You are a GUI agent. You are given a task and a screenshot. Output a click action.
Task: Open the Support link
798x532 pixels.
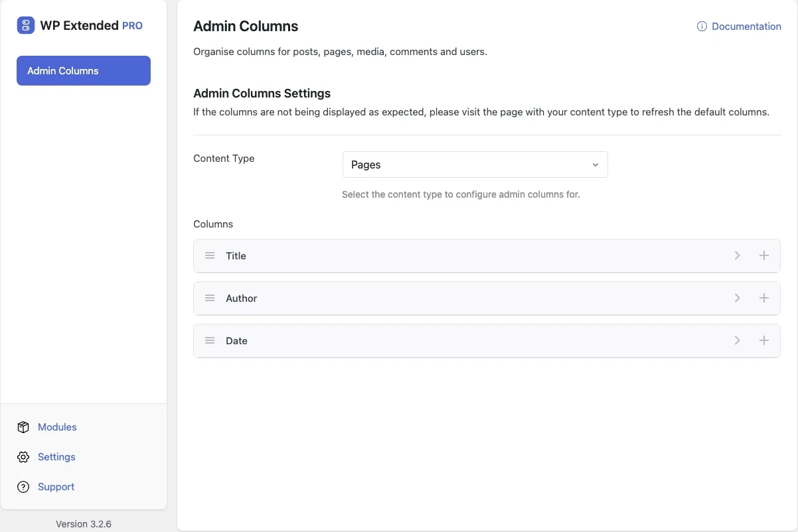point(56,487)
